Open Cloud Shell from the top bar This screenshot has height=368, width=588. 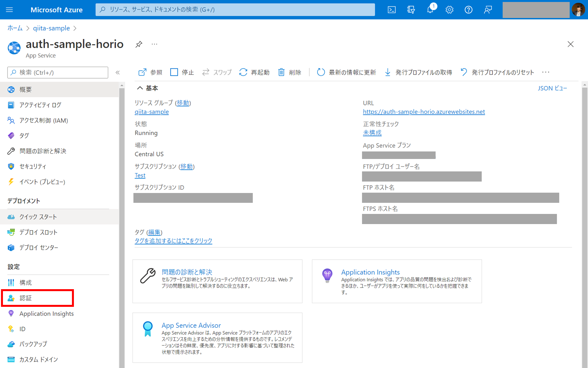click(391, 10)
